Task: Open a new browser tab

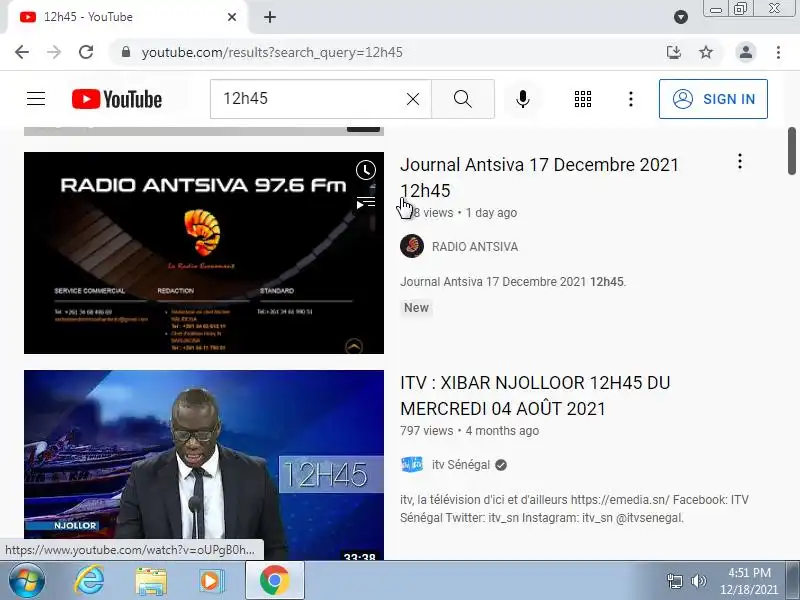Action: (270, 17)
